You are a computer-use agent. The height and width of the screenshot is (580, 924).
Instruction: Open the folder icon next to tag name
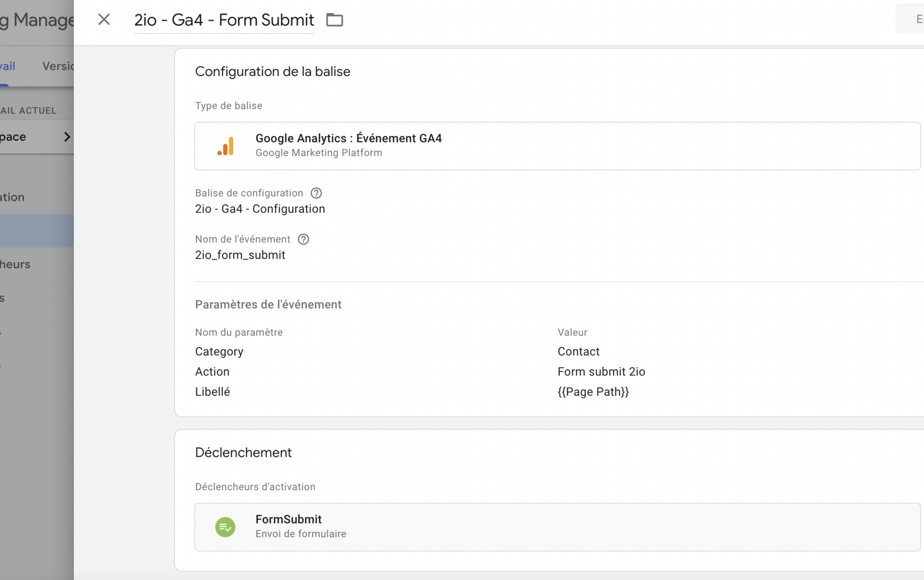click(334, 20)
